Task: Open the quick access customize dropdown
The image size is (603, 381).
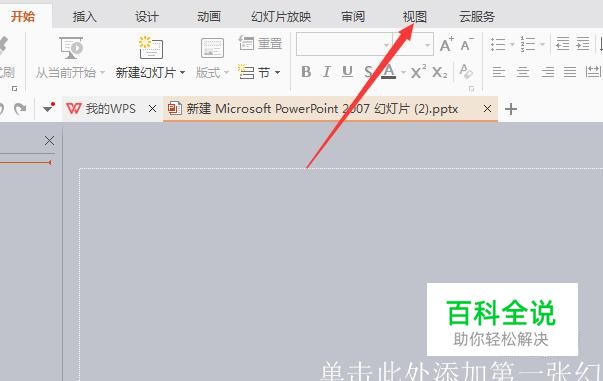Action: [48, 108]
